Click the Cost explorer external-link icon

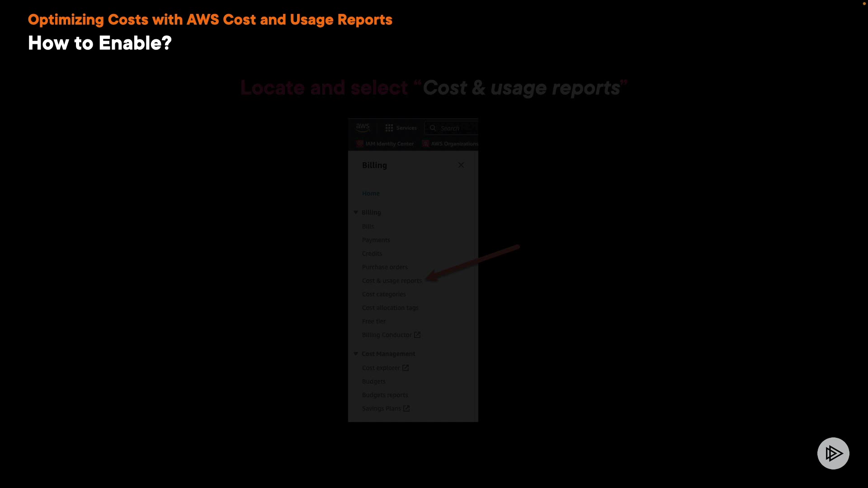[x=406, y=368]
